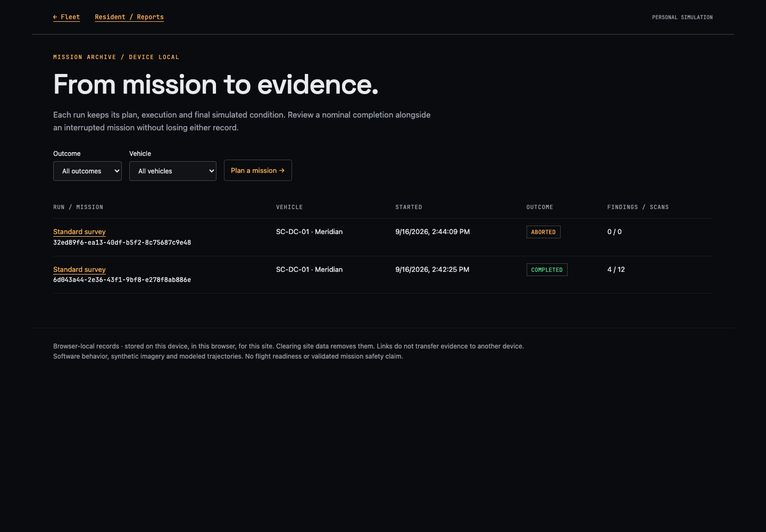This screenshot has width=766, height=532.
Task: Open the aborted Standard survey run
Action: 79,232
